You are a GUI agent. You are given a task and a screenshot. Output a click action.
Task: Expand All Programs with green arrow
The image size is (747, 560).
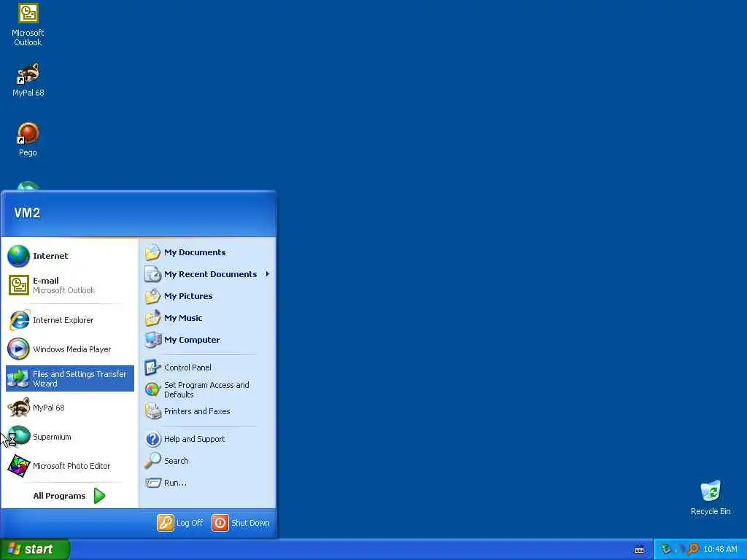pyautogui.click(x=99, y=496)
